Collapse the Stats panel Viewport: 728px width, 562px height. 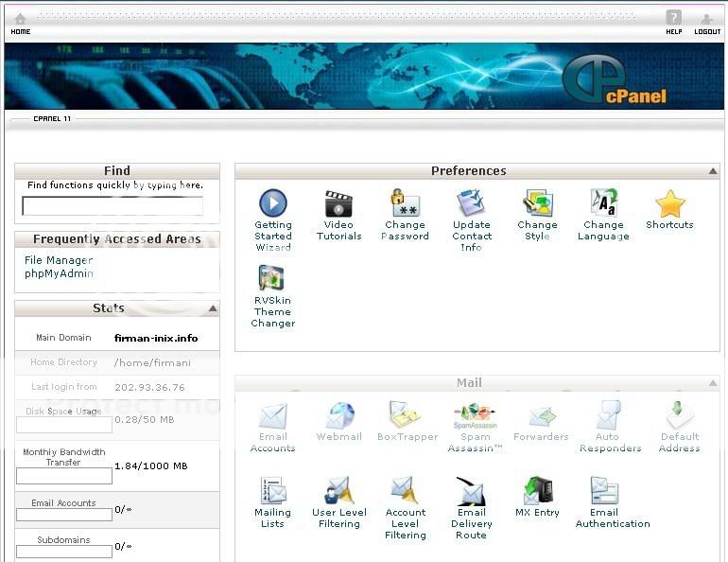pos(213,308)
